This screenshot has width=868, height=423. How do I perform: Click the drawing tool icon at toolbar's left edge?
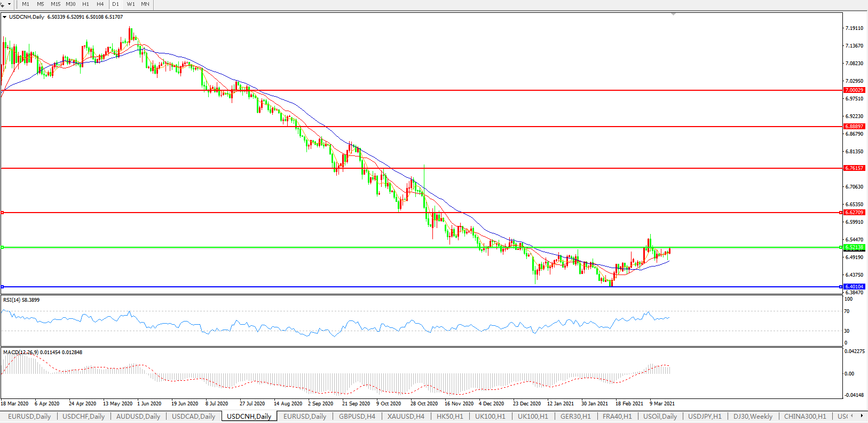3,4
